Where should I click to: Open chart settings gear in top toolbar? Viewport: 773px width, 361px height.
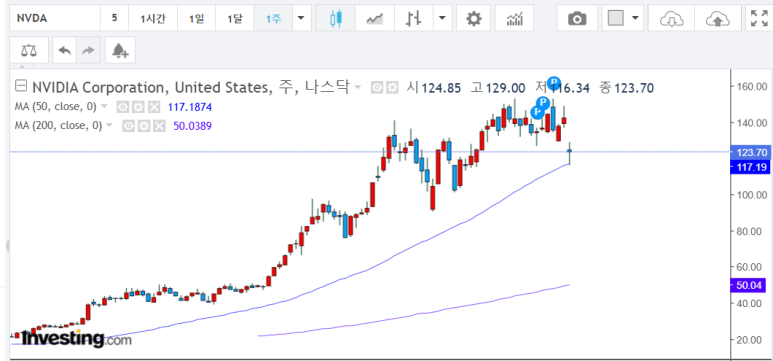tap(474, 18)
